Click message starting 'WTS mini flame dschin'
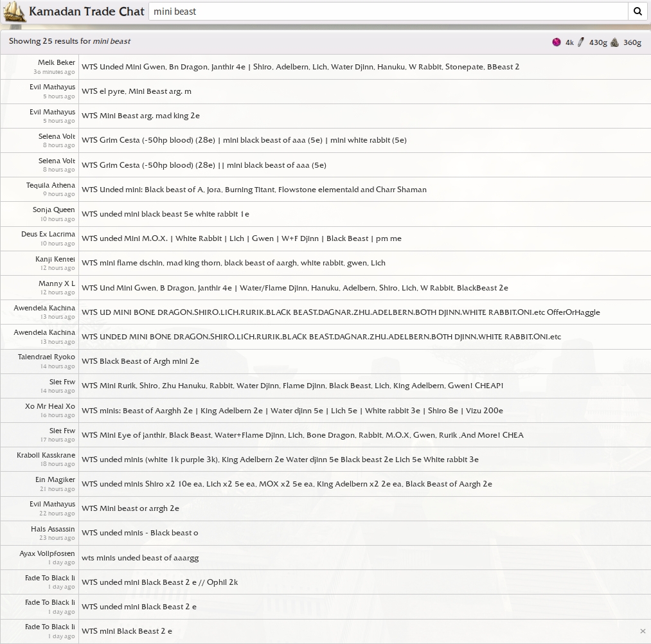Viewport: 651px width, 644px height. [233, 264]
